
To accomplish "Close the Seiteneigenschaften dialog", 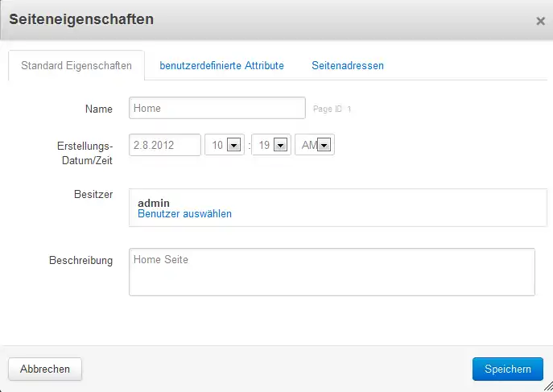I will (540, 21).
